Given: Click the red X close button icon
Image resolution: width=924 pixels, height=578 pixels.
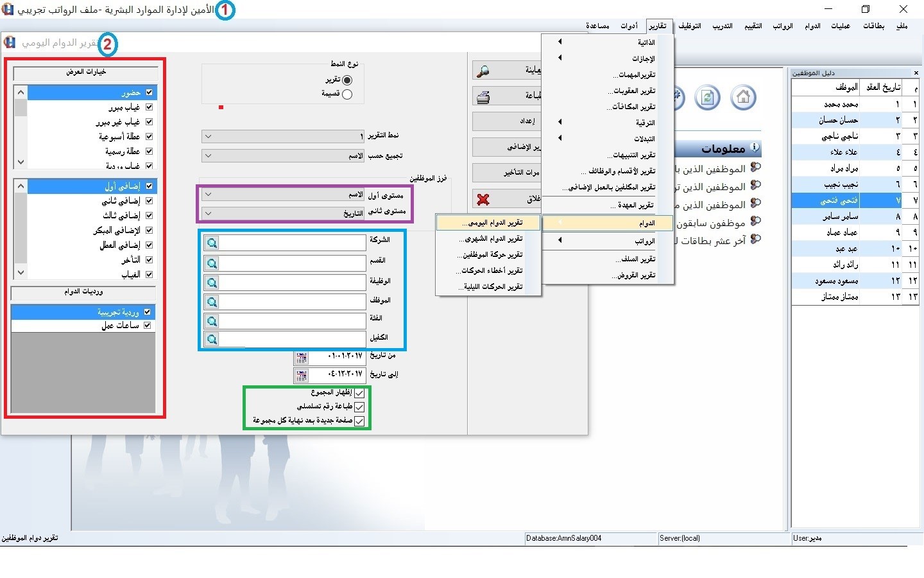Looking at the screenshot, I should 483,200.
